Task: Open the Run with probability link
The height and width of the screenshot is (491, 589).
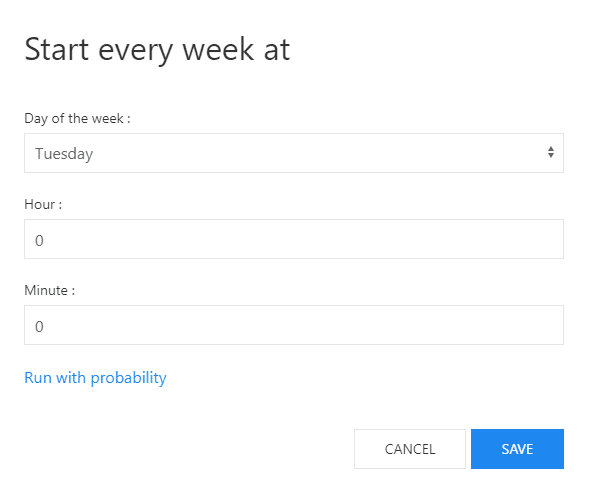Action: coord(95,378)
